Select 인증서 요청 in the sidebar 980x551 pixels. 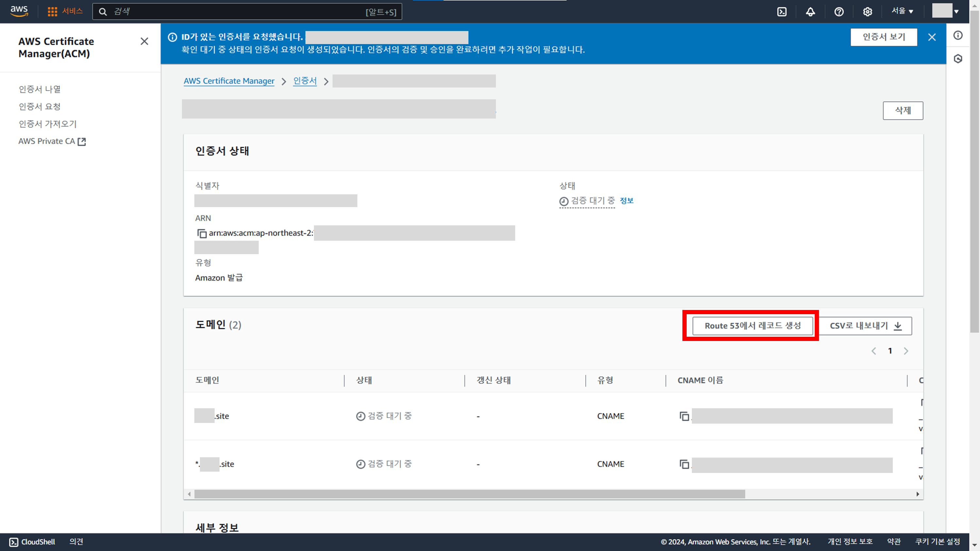(40, 106)
